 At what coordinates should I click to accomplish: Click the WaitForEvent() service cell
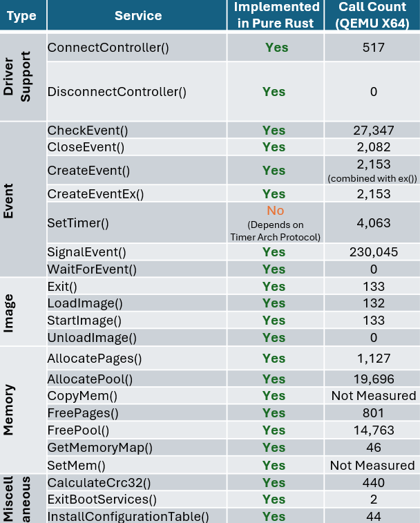point(92,269)
